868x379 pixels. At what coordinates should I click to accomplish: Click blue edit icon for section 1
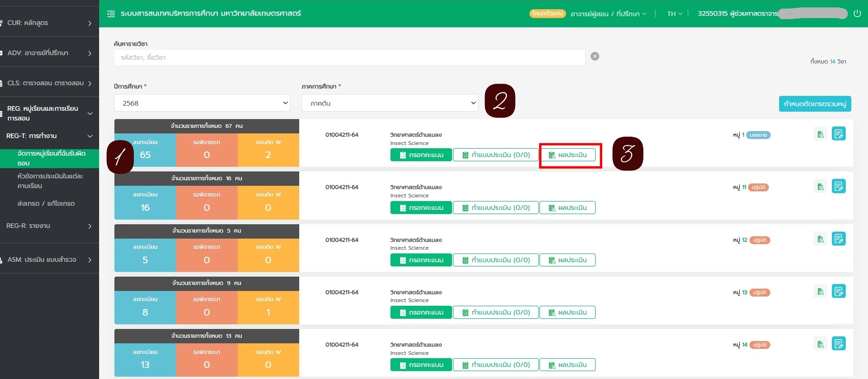point(838,134)
